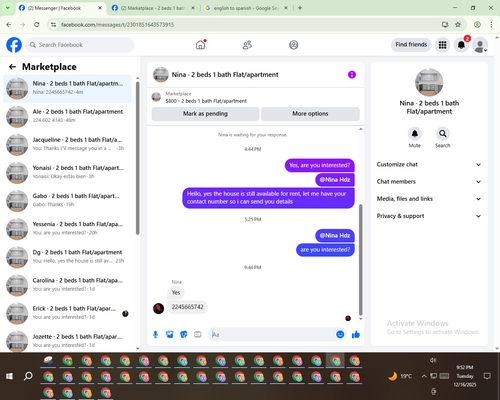Expand Customize chat section
The image size is (500, 400).
pyautogui.click(x=429, y=164)
